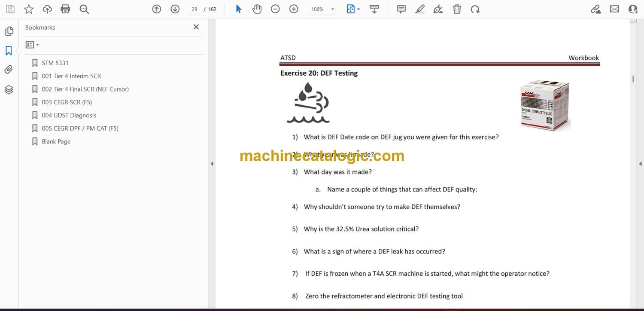Open the Attachments paperclip panel
The height and width of the screenshot is (311, 644).
[x=9, y=70]
